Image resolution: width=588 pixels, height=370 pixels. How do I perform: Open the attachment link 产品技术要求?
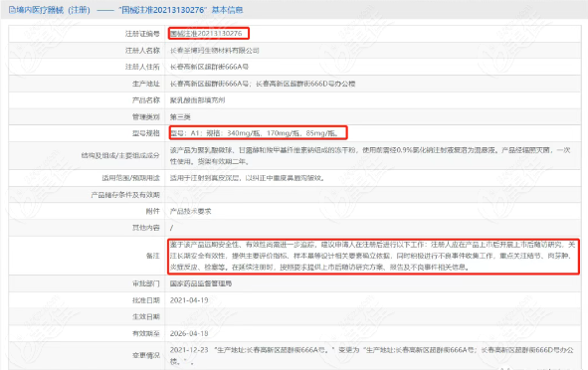tap(190, 212)
